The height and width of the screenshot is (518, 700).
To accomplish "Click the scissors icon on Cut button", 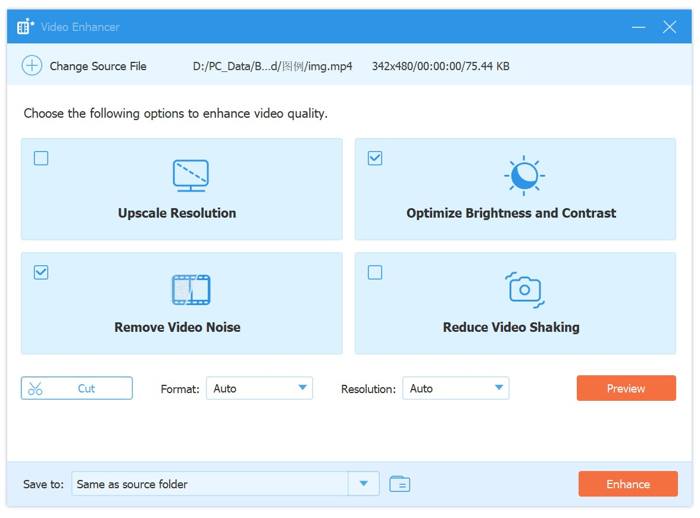I will (36, 388).
